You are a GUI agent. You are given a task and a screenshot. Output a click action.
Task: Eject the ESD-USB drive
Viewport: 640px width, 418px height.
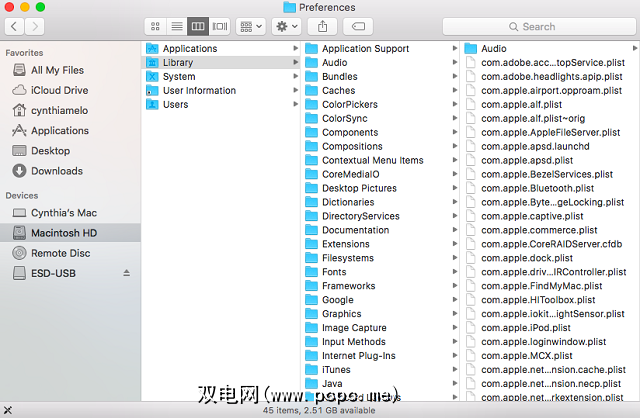tap(127, 273)
